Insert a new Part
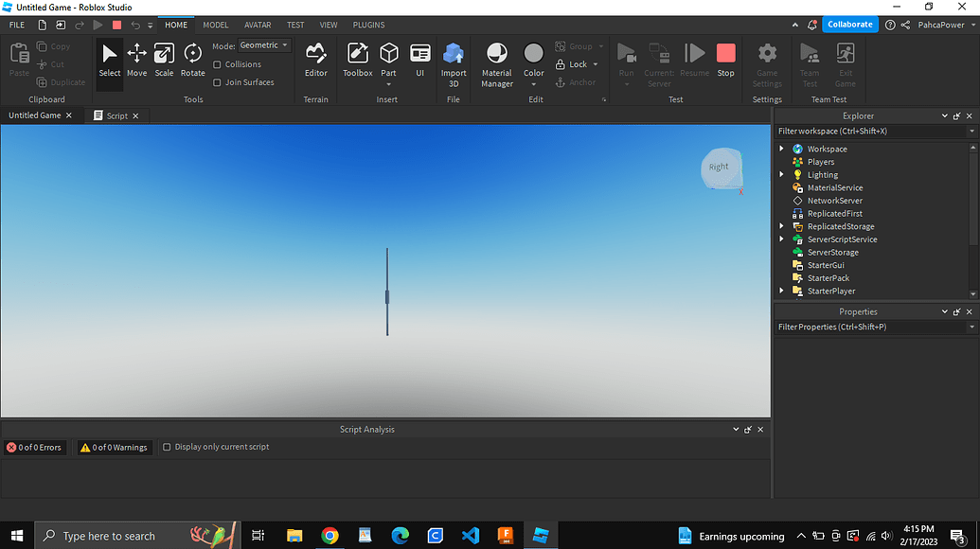980x549 pixels. [x=388, y=62]
